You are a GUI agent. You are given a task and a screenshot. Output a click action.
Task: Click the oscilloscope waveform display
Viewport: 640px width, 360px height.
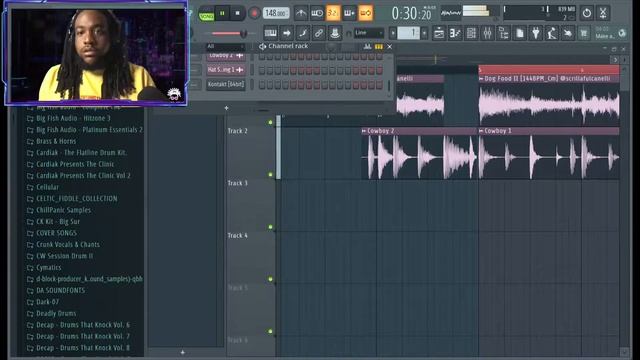(x=451, y=13)
